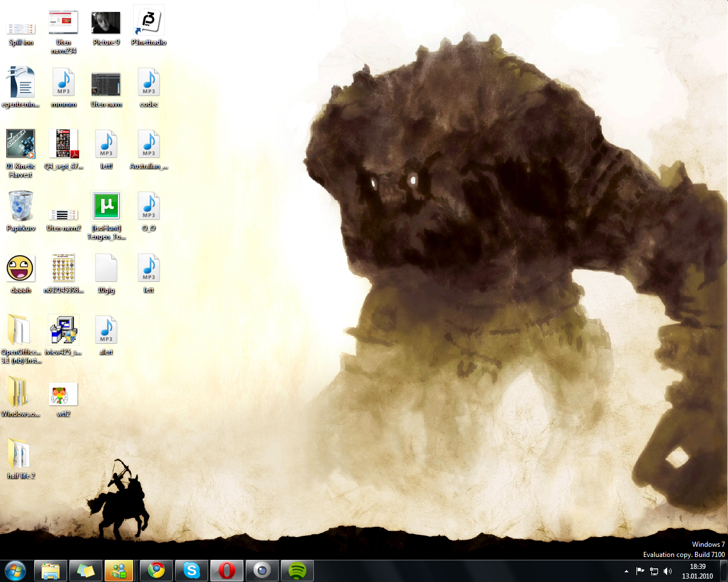
Task: Select the OpenOffice 3.1 (nb) Inst... folder
Action: click(21, 338)
